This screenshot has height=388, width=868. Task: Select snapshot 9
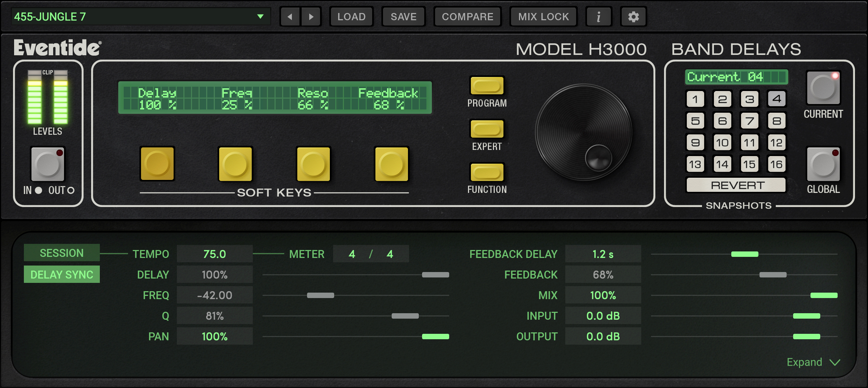[695, 143]
